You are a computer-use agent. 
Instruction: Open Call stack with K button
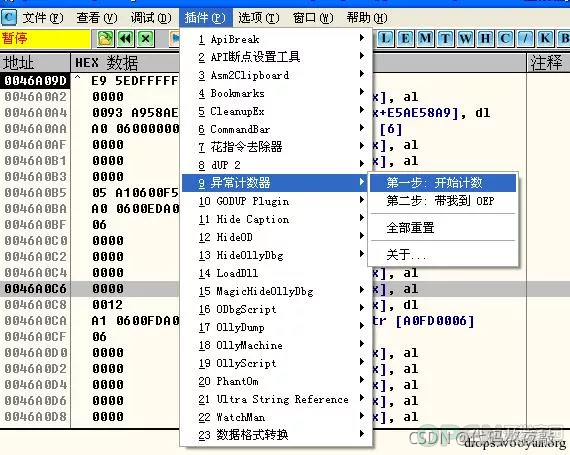[x=545, y=38]
